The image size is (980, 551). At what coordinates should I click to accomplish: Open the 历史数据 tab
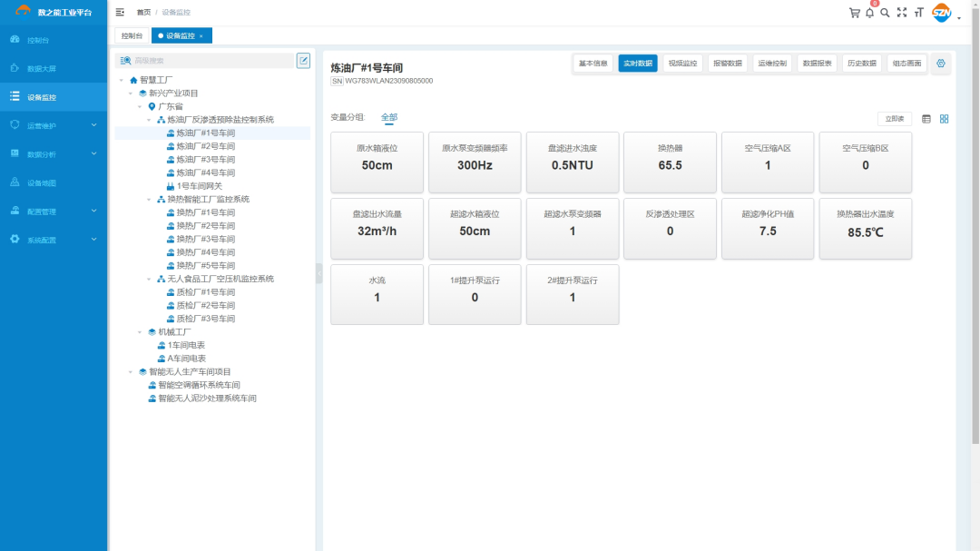pos(861,64)
